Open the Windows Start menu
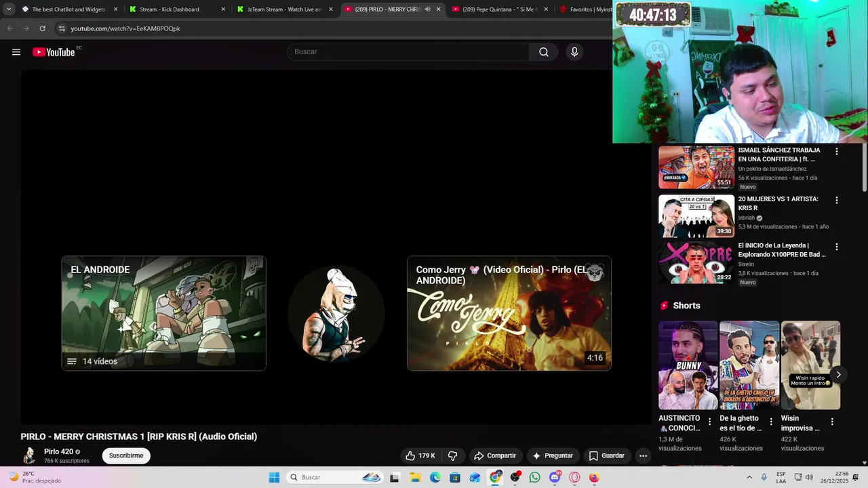This screenshot has width=868, height=488. [274, 477]
